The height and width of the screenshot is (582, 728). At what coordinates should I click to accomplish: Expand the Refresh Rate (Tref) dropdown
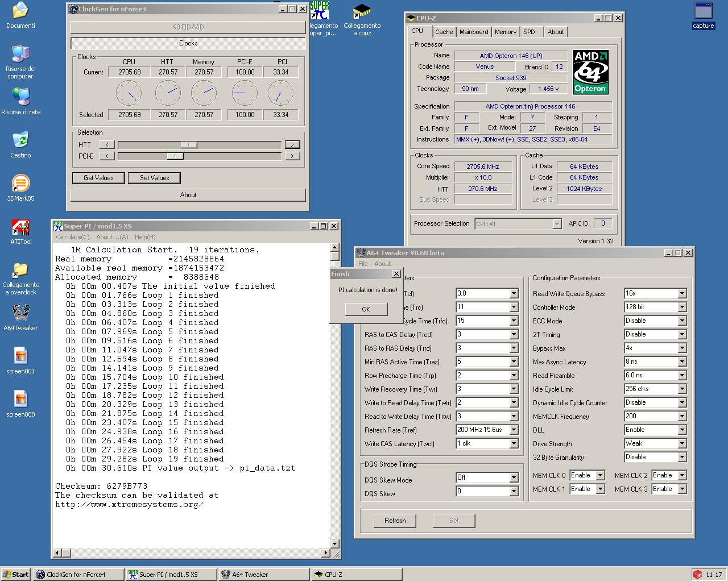514,430
